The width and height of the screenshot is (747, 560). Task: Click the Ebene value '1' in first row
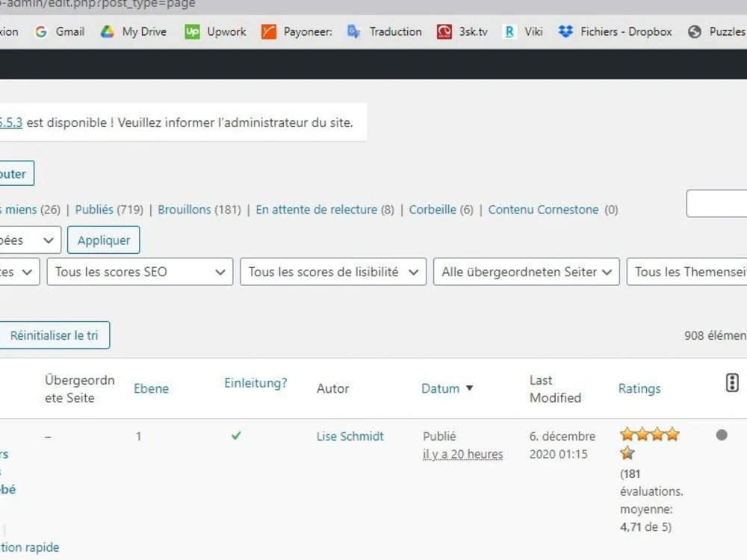coord(139,436)
